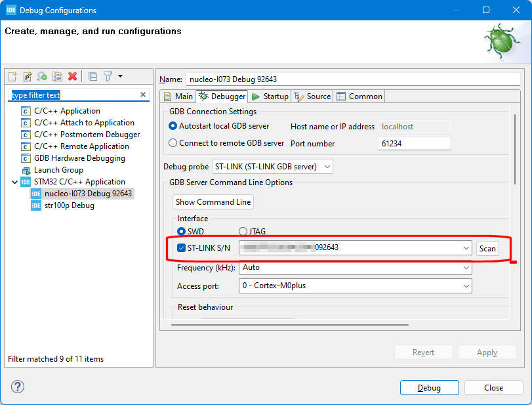Open help with the question mark icon

[x=17, y=387]
